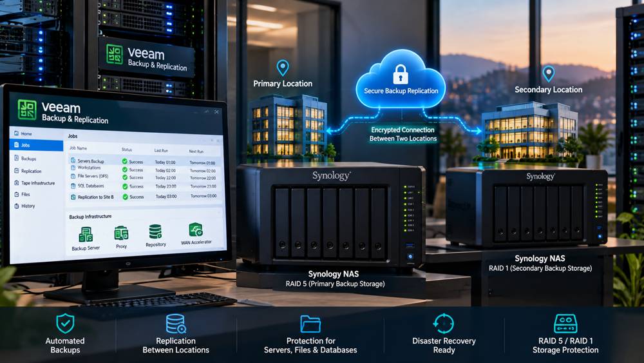
Task: Click the RAID 5 / RAID 1 drive icon
Action: click(565, 324)
